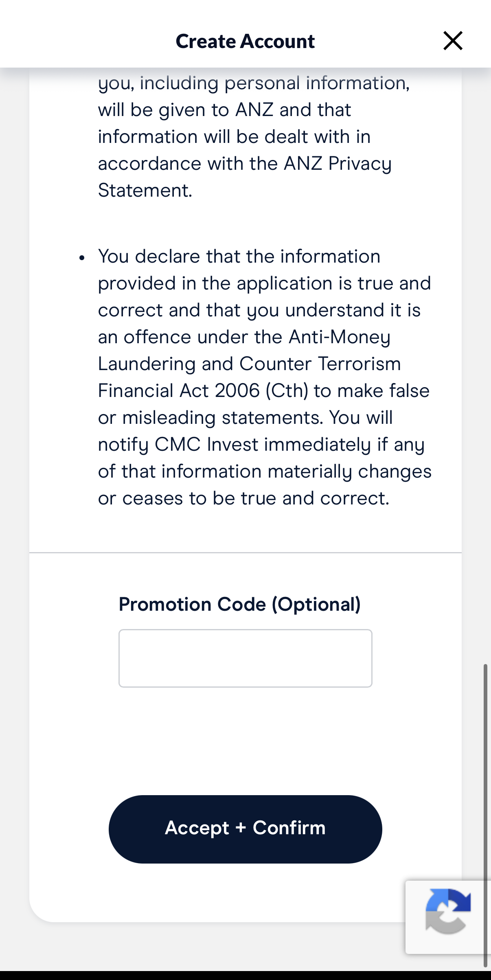Click the vertical scrollbar thumb

pyautogui.click(x=485, y=814)
